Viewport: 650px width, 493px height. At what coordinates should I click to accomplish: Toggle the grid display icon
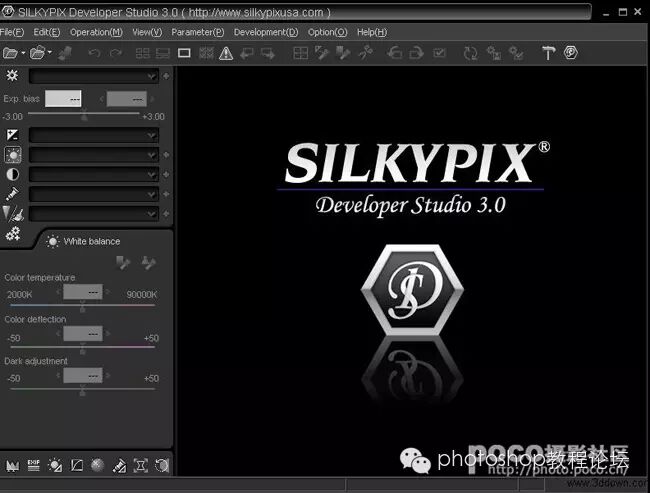click(206, 53)
